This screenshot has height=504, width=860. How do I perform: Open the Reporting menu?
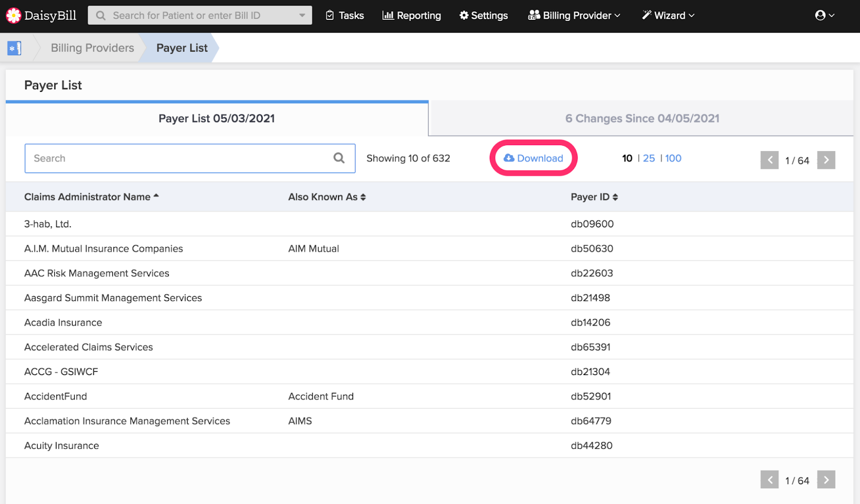coord(411,16)
